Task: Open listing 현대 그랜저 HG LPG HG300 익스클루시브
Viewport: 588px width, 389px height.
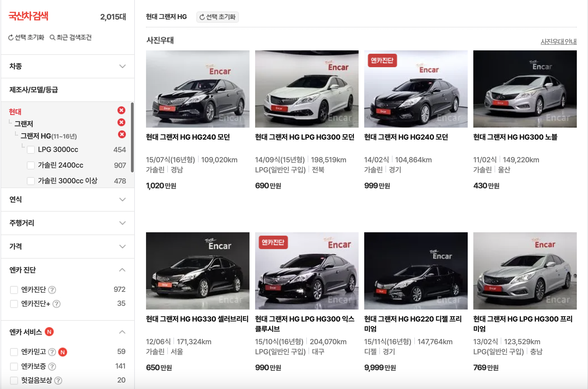Action: [x=305, y=324]
